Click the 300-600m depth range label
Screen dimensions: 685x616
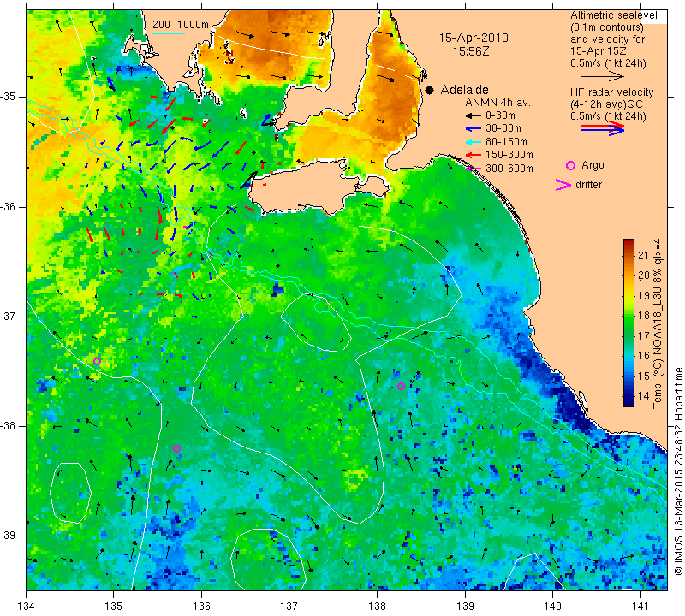pos(509,169)
